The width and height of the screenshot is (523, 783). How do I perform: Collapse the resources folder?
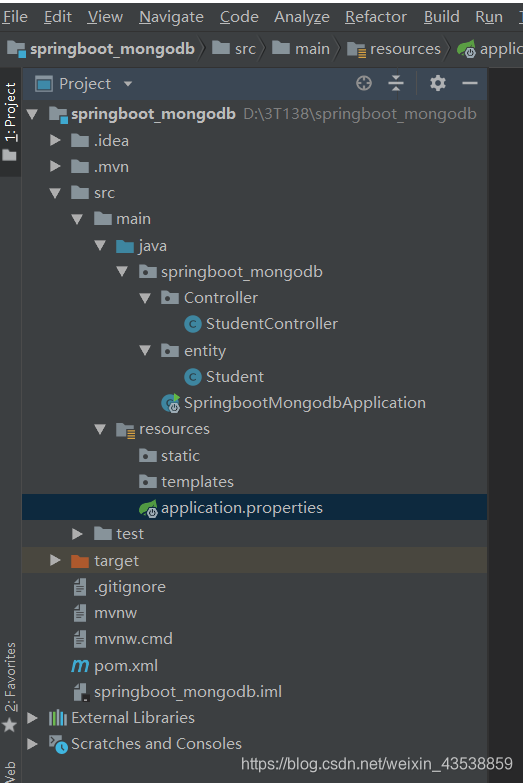(100, 429)
